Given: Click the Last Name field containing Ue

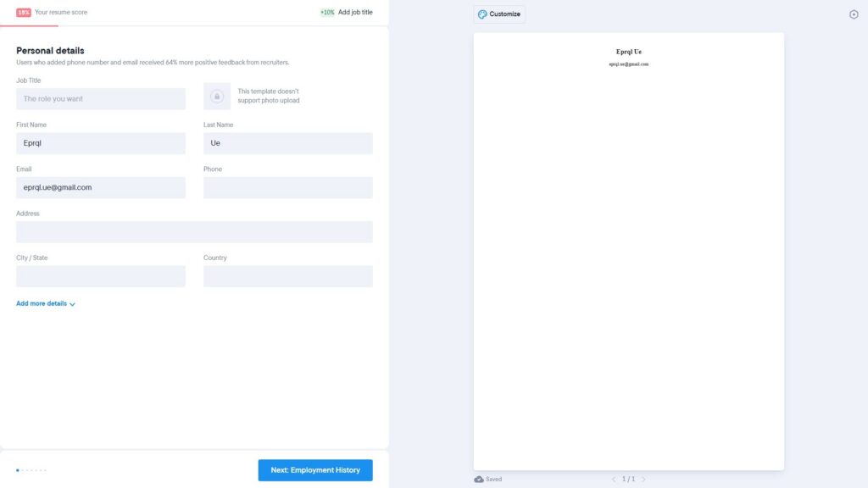Looking at the screenshot, I should point(288,143).
